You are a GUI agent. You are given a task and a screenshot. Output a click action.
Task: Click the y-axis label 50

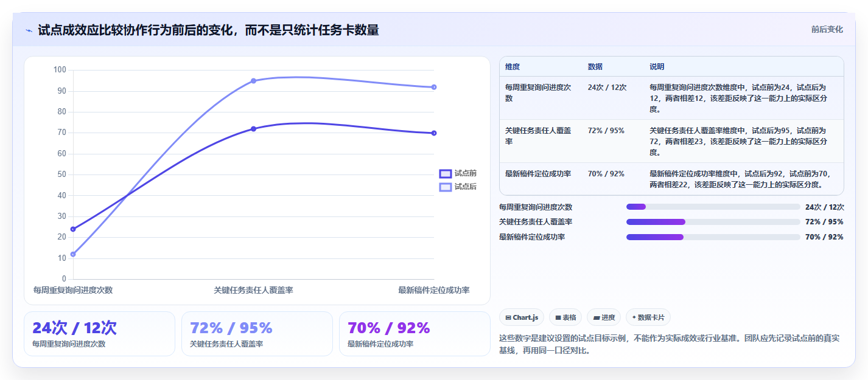[x=61, y=174]
